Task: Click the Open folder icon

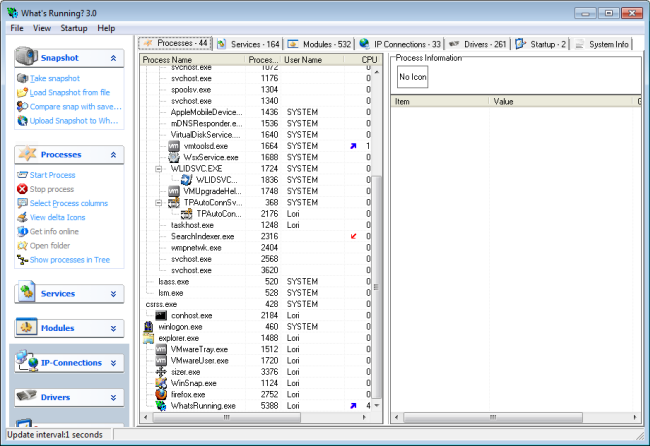Action: (22, 245)
